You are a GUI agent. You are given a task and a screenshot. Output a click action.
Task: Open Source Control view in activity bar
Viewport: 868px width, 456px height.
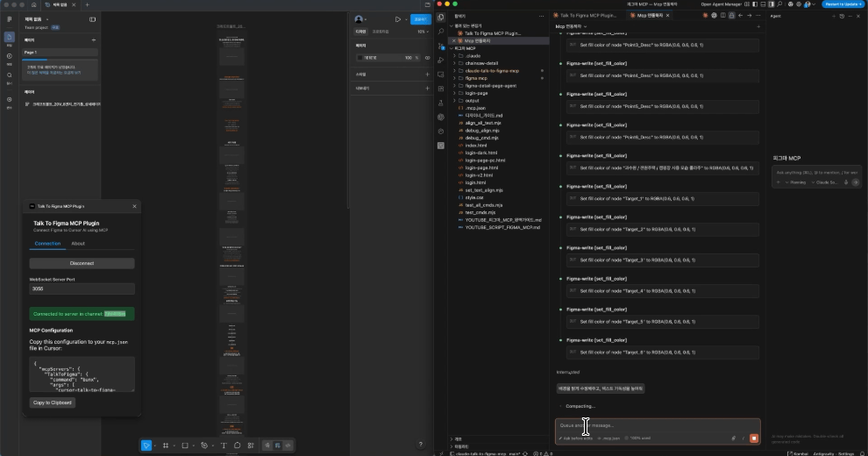[441, 46]
